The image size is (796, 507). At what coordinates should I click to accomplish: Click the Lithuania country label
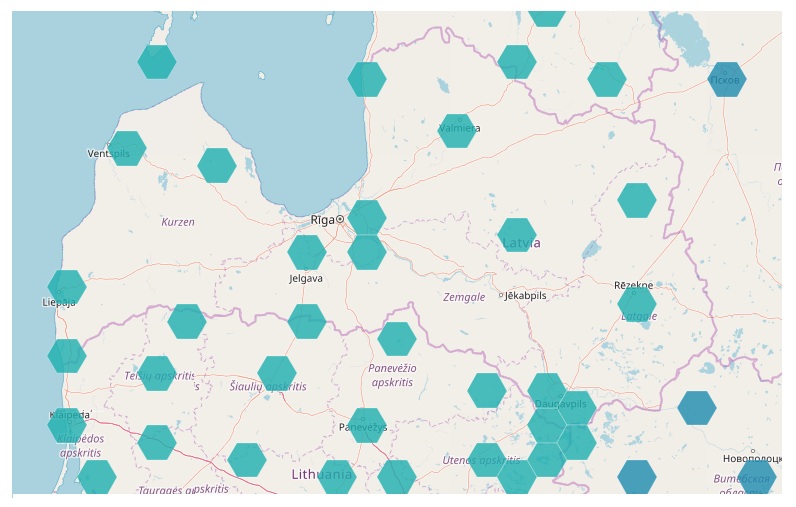(322, 475)
